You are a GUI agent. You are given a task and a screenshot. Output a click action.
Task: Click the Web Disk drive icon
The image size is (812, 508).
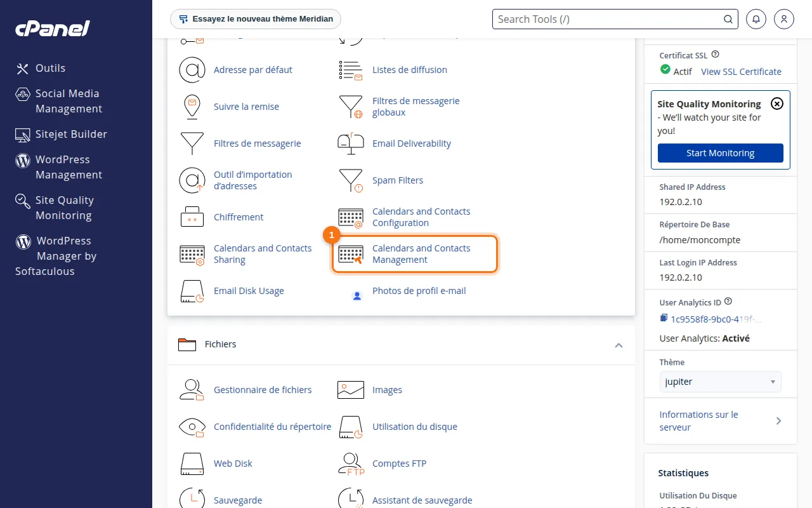point(192,464)
